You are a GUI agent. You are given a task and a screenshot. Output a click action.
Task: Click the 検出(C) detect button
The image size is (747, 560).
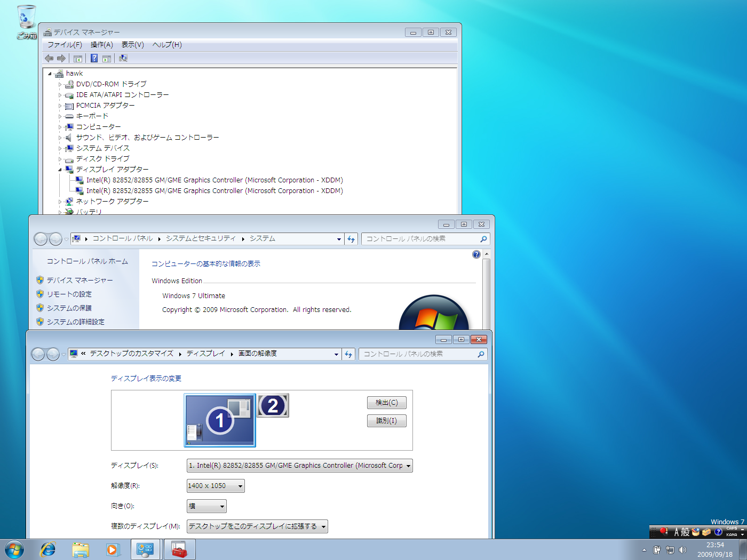[387, 403]
